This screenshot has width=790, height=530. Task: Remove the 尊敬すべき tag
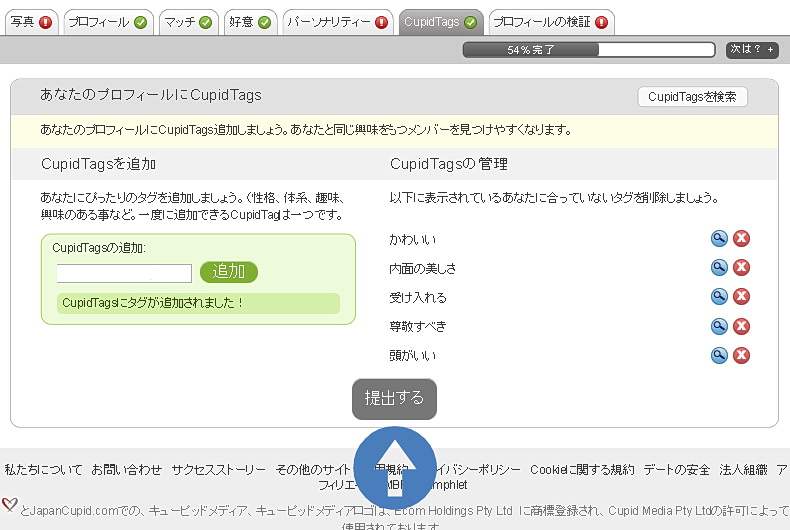click(741, 326)
